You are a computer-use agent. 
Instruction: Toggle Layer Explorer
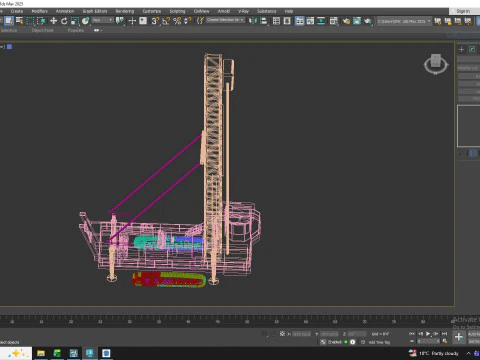click(x=287, y=21)
